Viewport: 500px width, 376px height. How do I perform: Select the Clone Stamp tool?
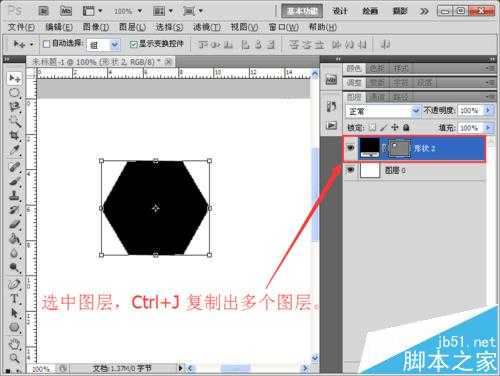(x=15, y=196)
